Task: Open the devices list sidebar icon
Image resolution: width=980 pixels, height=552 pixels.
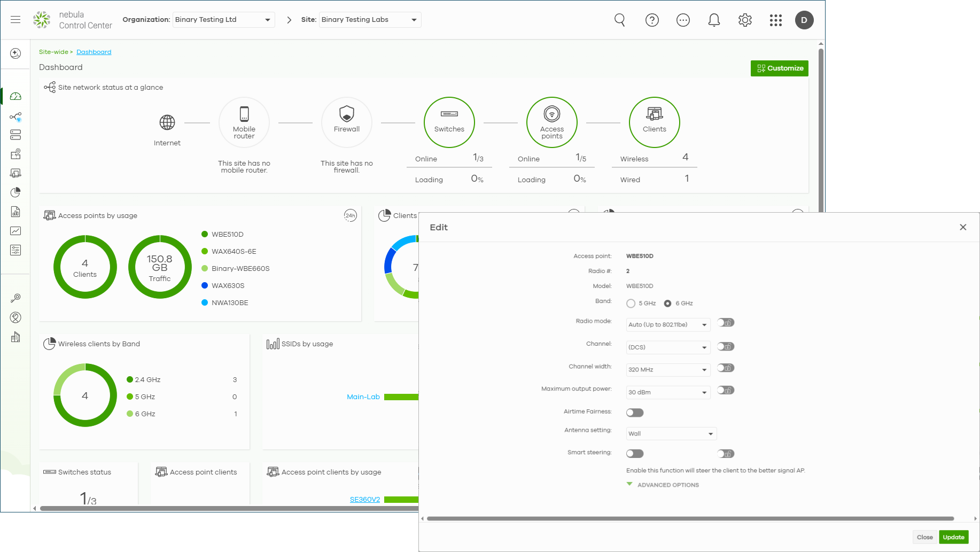Action: (x=15, y=135)
